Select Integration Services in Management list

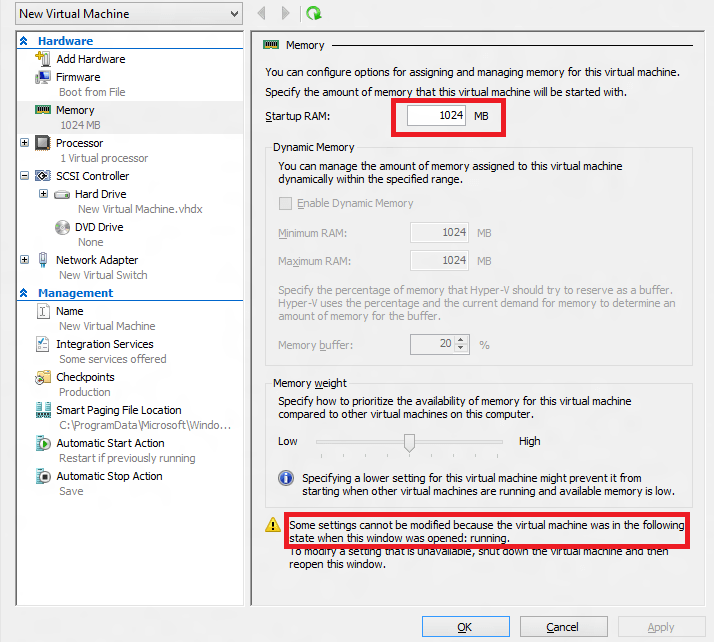pyautogui.click(x=104, y=344)
